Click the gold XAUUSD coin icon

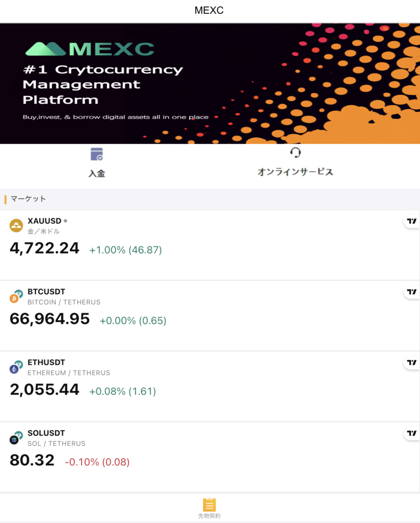(16, 225)
